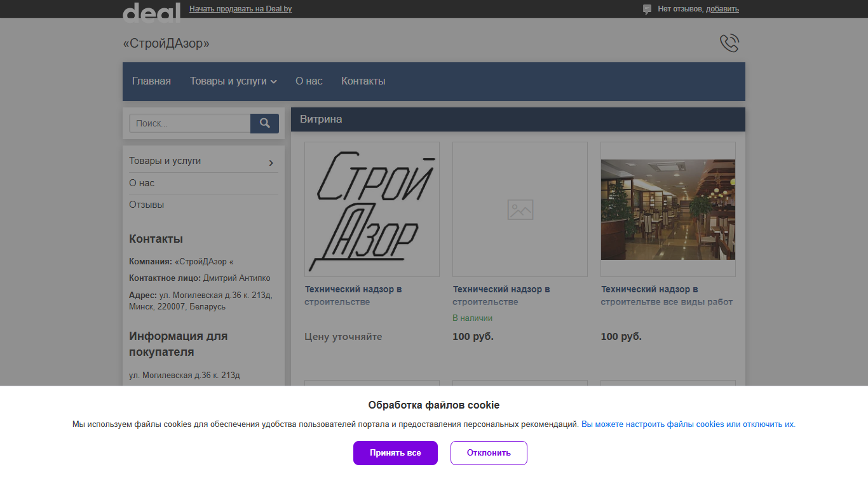Image resolution: width=868 pixels, height=488 pixels.
Task: Click the phone call icon
Action: tap(729, 43)
